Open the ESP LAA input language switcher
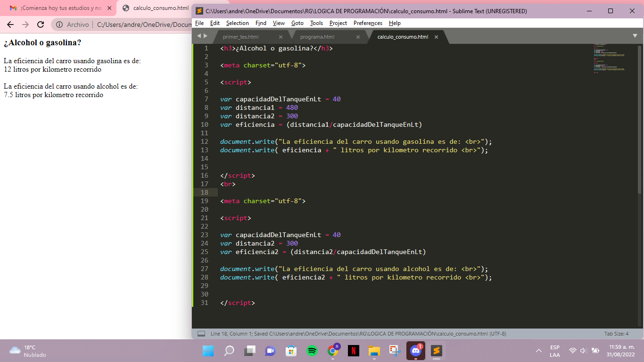This screenshot has width=644, height=362. pyautogui.click(x=555, y=351)
